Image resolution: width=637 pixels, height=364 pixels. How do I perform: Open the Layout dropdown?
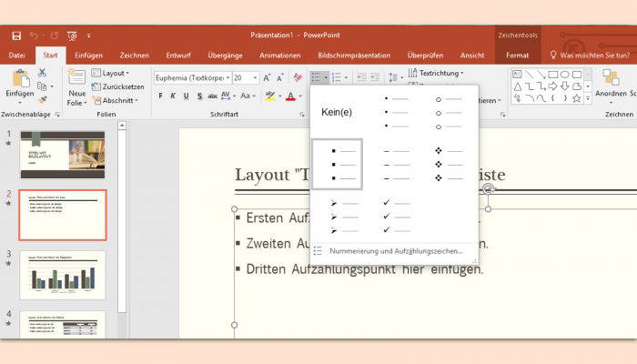110,73
